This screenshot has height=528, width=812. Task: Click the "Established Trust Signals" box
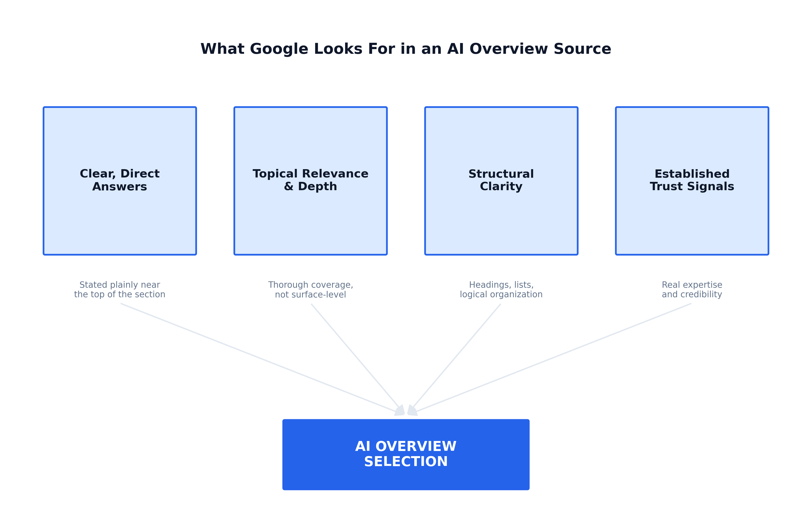(692, 181)
